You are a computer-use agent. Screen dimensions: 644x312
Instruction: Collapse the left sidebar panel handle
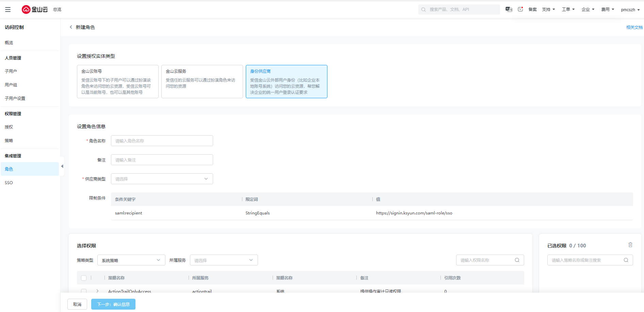[x=62, y=166]
